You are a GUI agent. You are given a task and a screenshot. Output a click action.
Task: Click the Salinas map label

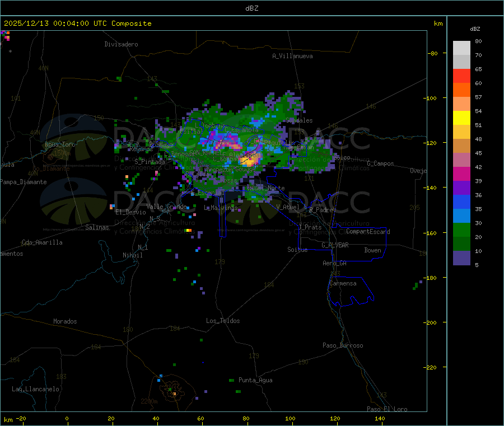pyautogui.click(x=97, y=227)
